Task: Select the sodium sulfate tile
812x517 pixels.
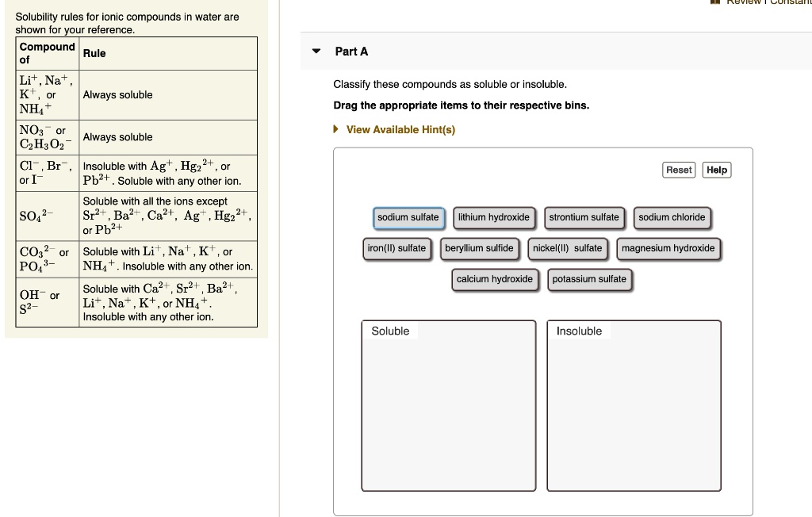Action: [408, 217]
